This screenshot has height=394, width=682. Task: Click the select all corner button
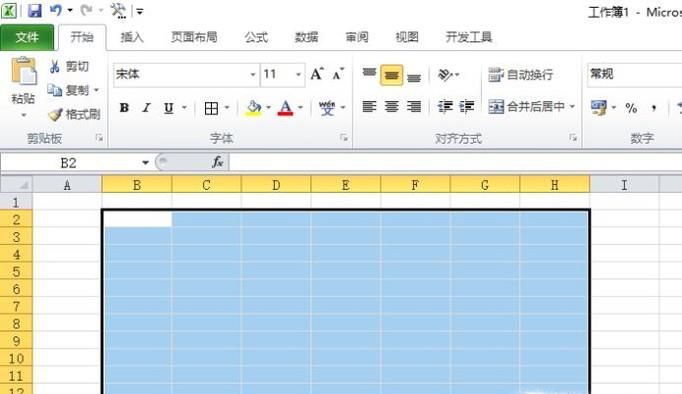point(17,184)
